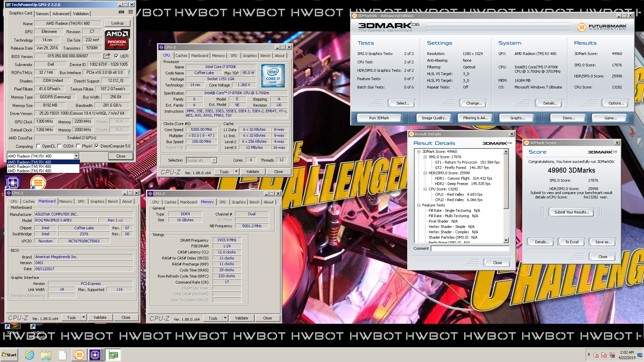Switch to Bench tab in CPU-Z Processor window

(265, 56)
